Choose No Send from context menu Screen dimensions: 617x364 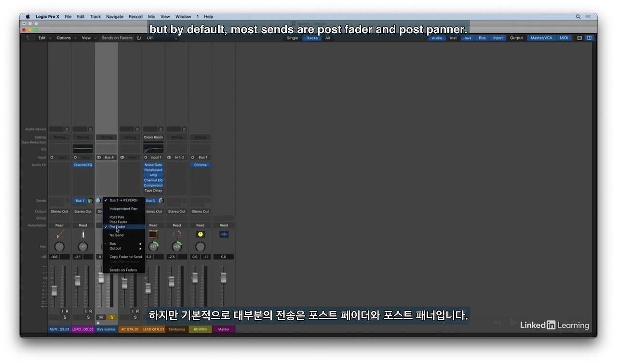(124, 235)
